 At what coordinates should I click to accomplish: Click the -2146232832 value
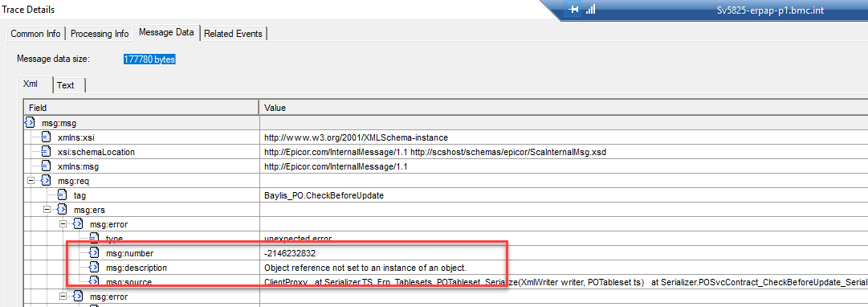coord(290,253)
